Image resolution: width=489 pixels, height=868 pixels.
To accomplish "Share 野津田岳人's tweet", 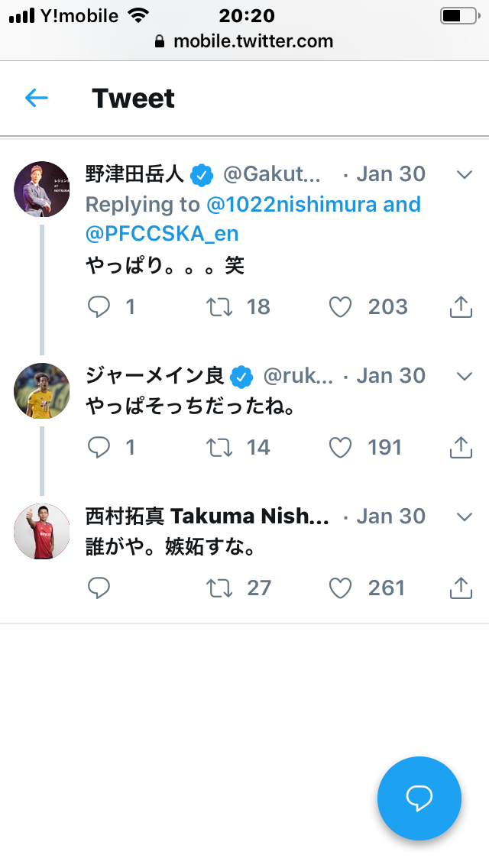I will [460, 307].
